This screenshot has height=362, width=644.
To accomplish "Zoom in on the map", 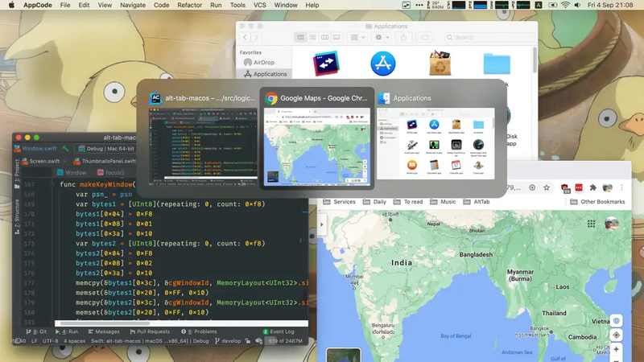I will coord(617,351).
